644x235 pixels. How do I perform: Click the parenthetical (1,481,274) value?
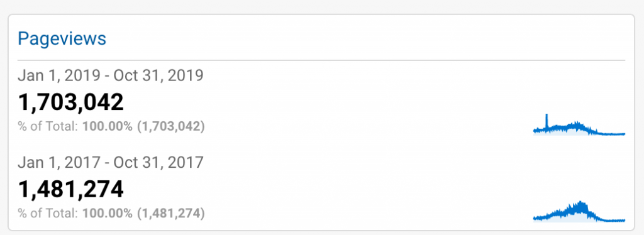170,214
